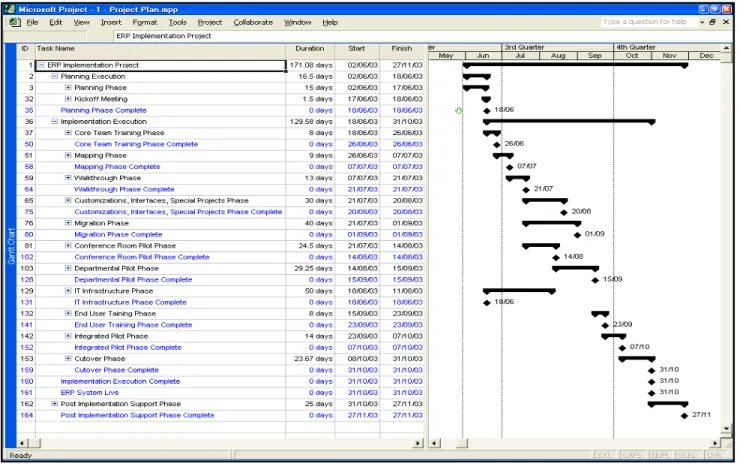Select the ERP System Live task
Screen dimensions: 740x464
click(90, 393)
